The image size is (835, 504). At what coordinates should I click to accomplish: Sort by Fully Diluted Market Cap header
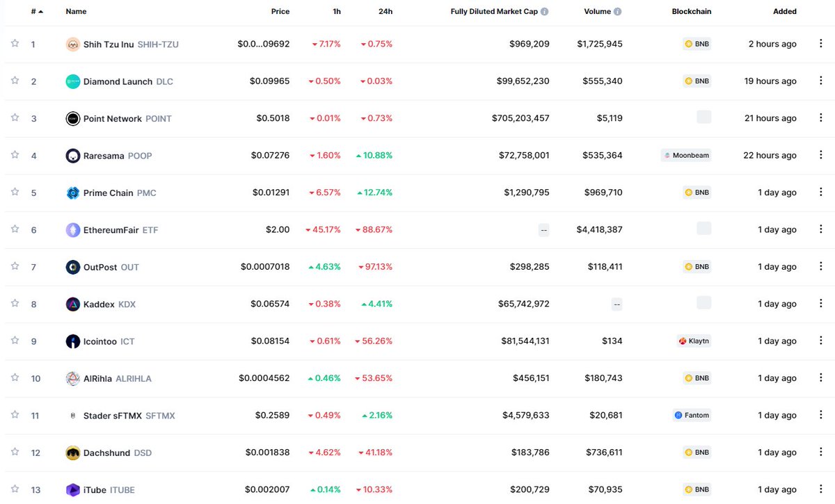pyautogui.click(x=494, y=12)
